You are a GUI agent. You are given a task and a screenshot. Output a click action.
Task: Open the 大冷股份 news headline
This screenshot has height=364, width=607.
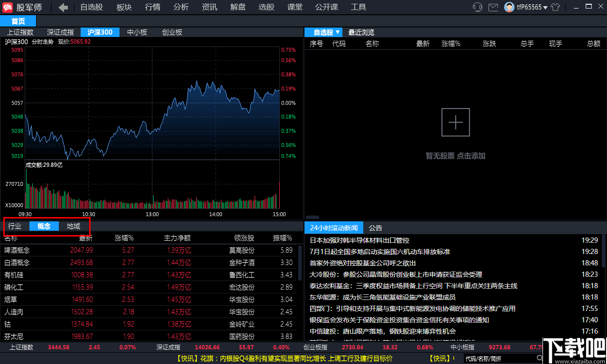click(x=396, y=274)
